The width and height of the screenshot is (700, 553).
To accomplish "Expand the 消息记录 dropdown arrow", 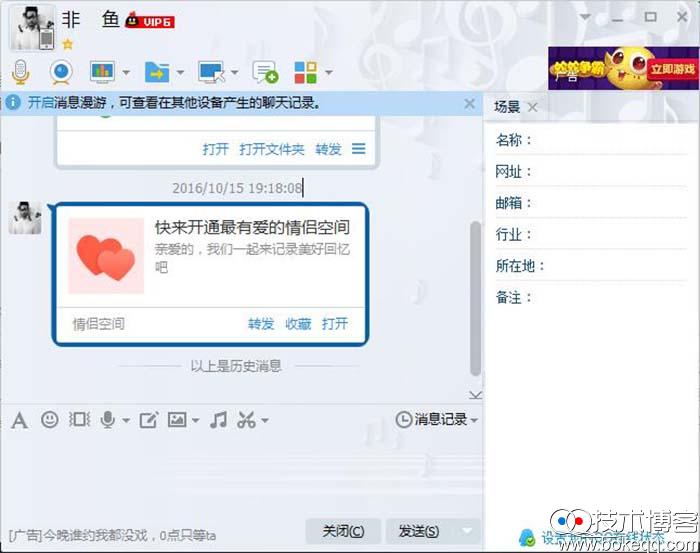I will click(x=474, y=421).
